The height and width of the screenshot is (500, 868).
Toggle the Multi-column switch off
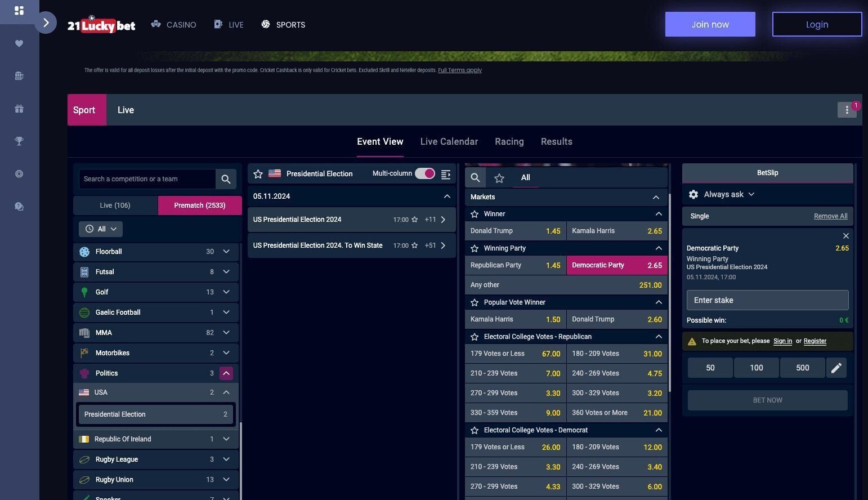coord(425,173)
